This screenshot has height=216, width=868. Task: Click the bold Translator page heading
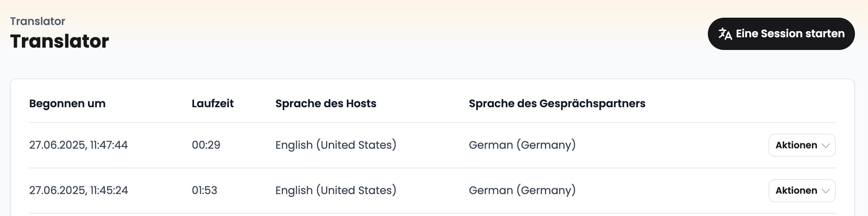(60, 41)
